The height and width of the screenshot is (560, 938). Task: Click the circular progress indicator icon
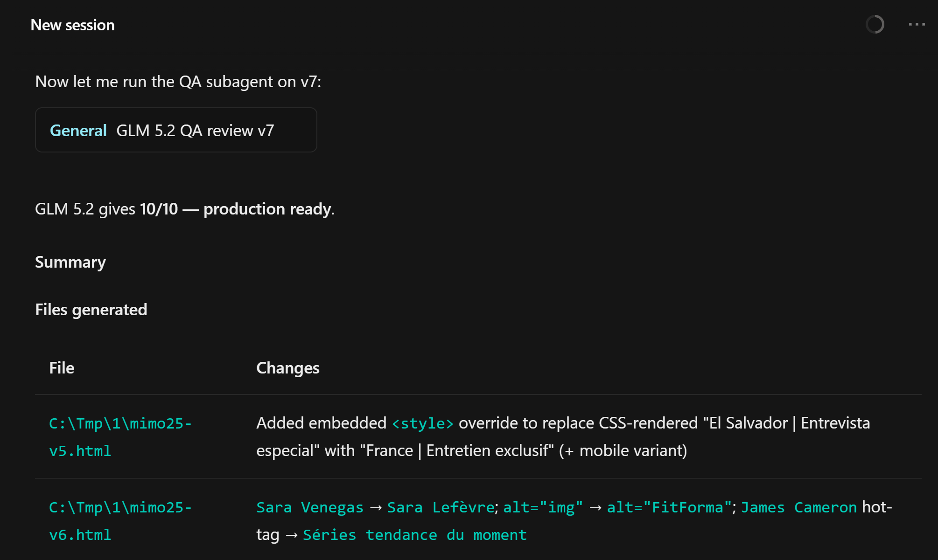pyautogui.click(x=875, y=24)
